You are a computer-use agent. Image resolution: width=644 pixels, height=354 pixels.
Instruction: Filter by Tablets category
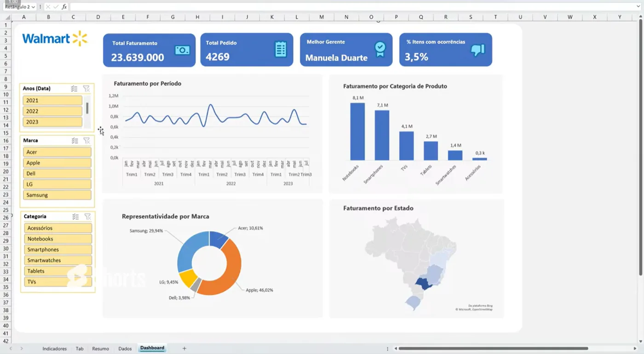click(x=58, y=271)
